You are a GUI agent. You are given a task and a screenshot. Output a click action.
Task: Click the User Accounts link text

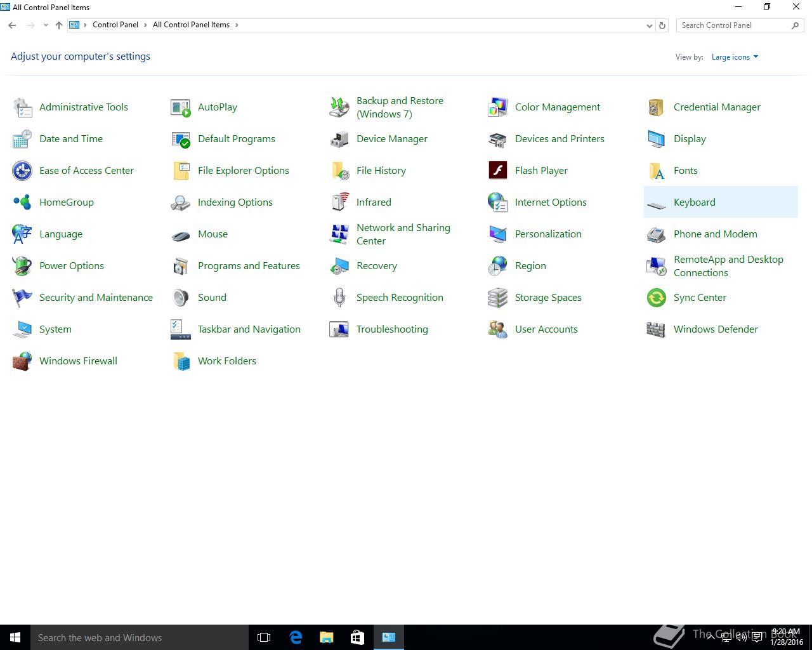[x=546, y=329]
